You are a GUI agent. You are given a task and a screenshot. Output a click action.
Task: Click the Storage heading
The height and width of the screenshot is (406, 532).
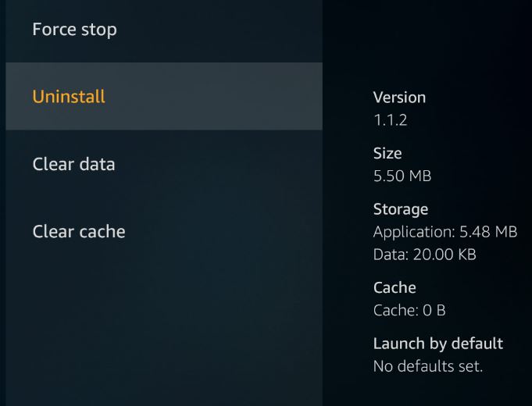(x=401, y=209)
